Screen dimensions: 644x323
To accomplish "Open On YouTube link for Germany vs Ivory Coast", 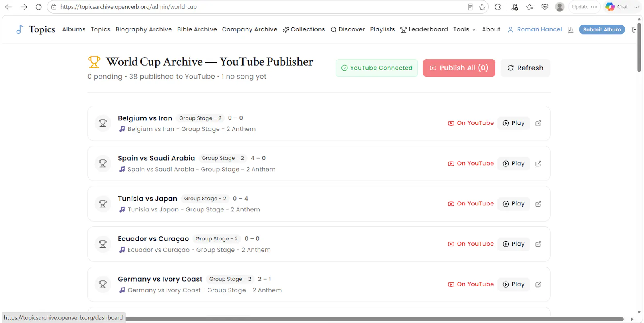I will 471,284.
